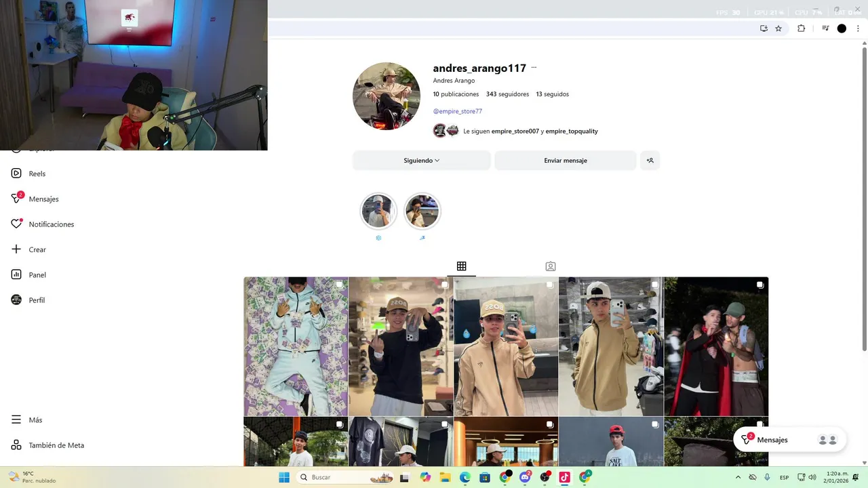Open the first story highlight with snowflake label
The image size is (868, 488).
[x=378, y=211]
